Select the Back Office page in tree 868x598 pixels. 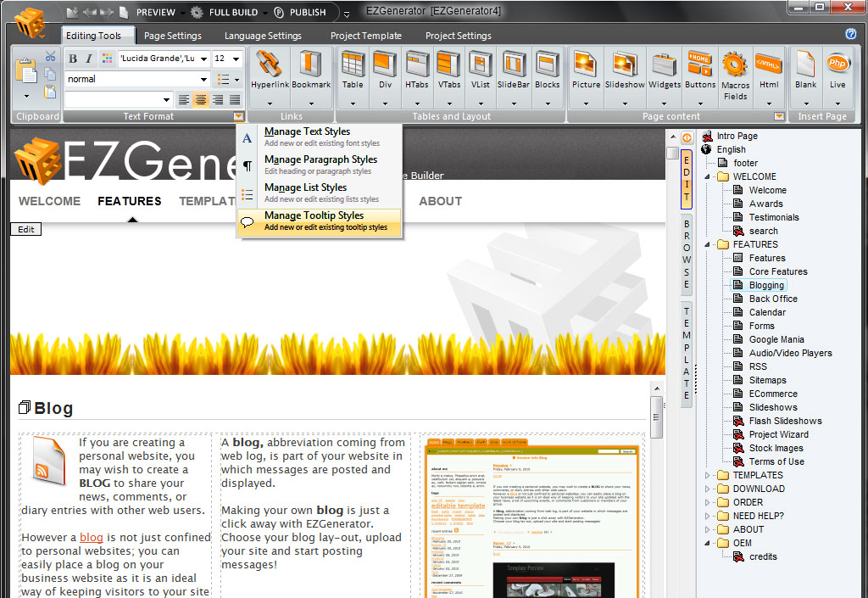[x=772, y=299]
